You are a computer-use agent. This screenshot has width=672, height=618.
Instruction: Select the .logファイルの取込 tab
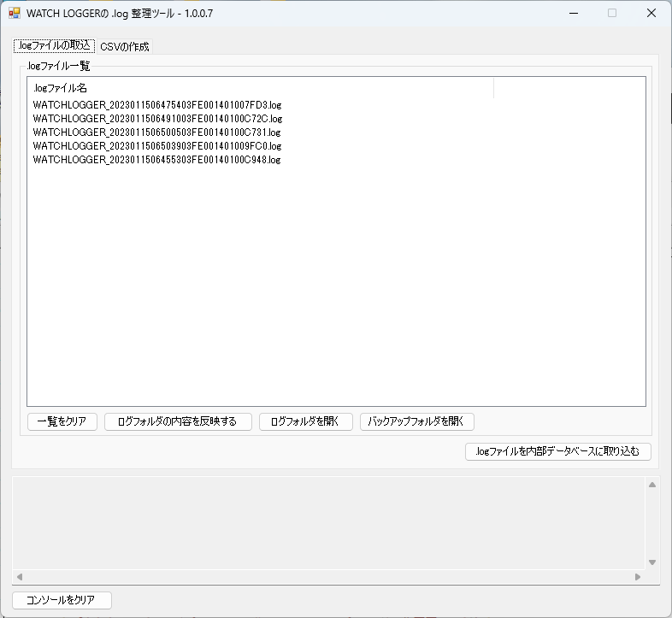[x=55, y=45]
